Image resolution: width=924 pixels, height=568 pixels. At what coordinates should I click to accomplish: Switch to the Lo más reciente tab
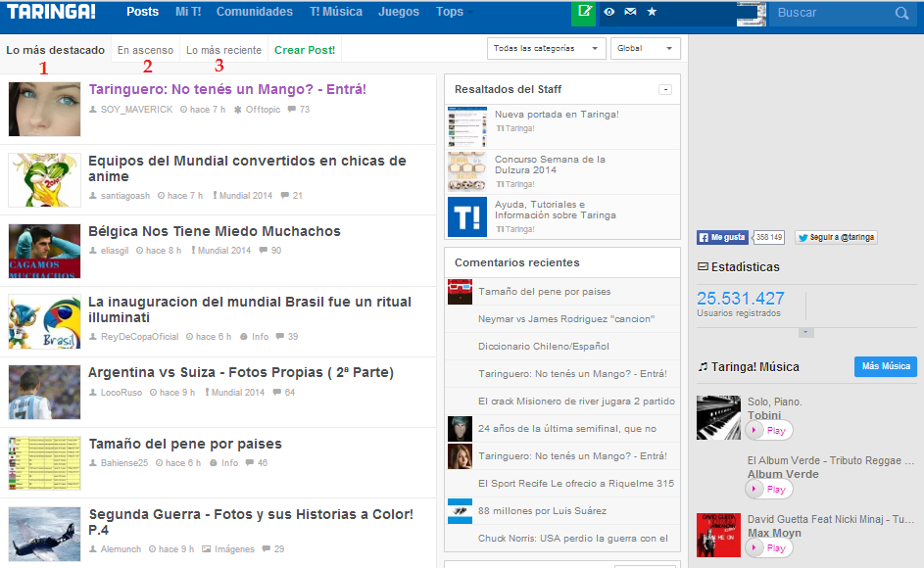coord(224,50)
